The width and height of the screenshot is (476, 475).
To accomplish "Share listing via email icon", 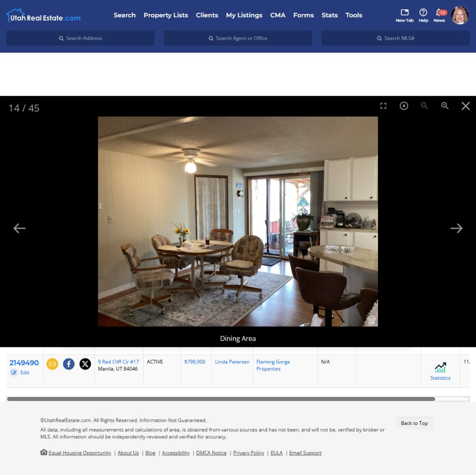I will pyautogui.click(x=52, y=364).
